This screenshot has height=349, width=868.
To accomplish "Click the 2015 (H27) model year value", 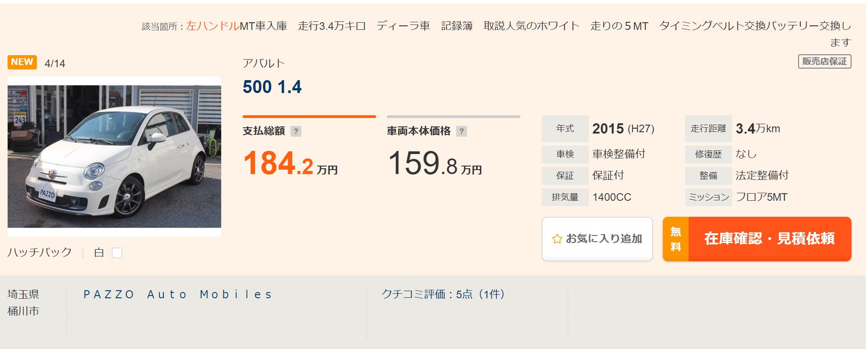I will (623, 129).
